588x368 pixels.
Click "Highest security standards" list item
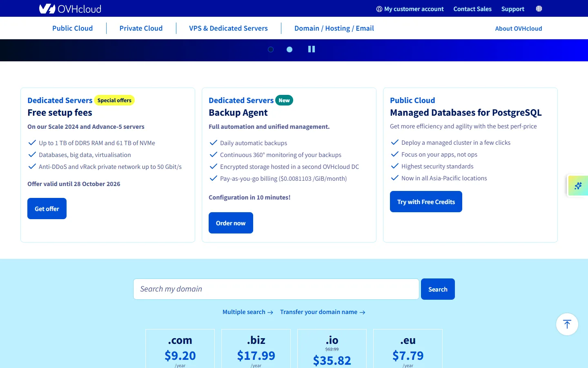(x=437, y=166)
